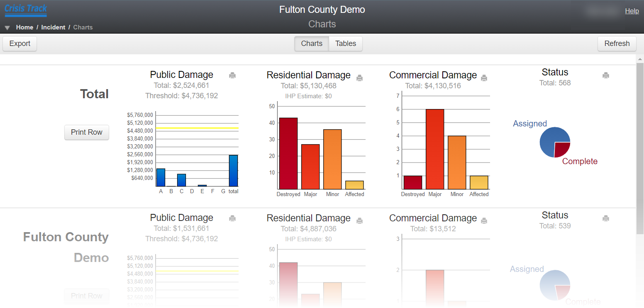Open the Help page
Screen dimensions: 644x308
632,11
